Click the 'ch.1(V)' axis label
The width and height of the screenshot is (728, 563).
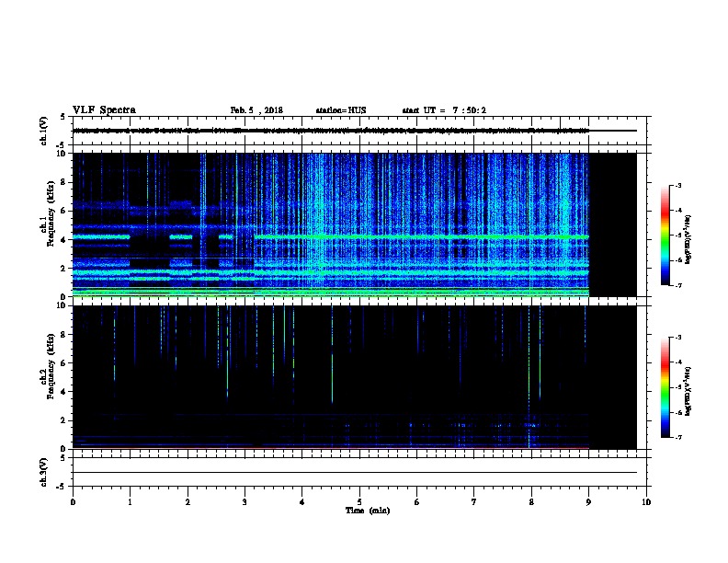pos(44,131)
